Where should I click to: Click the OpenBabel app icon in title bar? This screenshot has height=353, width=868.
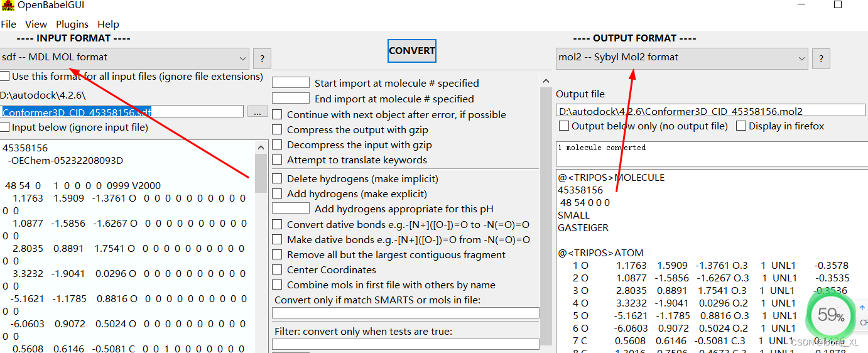click(x=8, y=6)
